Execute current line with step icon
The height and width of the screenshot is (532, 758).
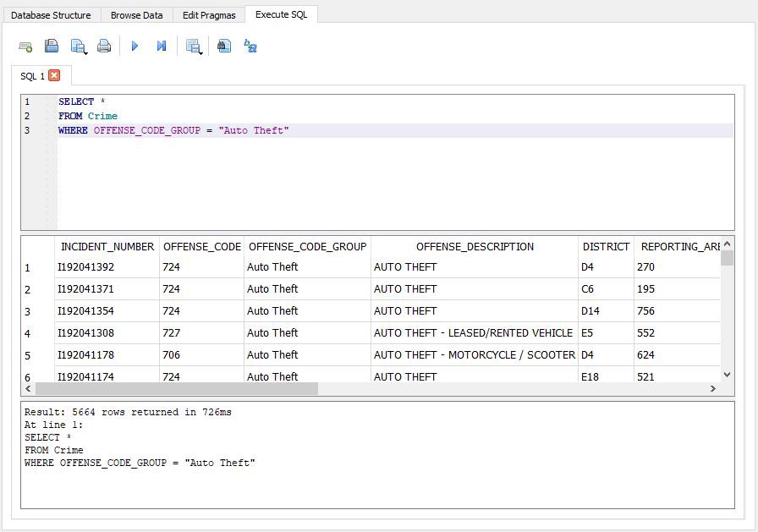tap(162, 46)
